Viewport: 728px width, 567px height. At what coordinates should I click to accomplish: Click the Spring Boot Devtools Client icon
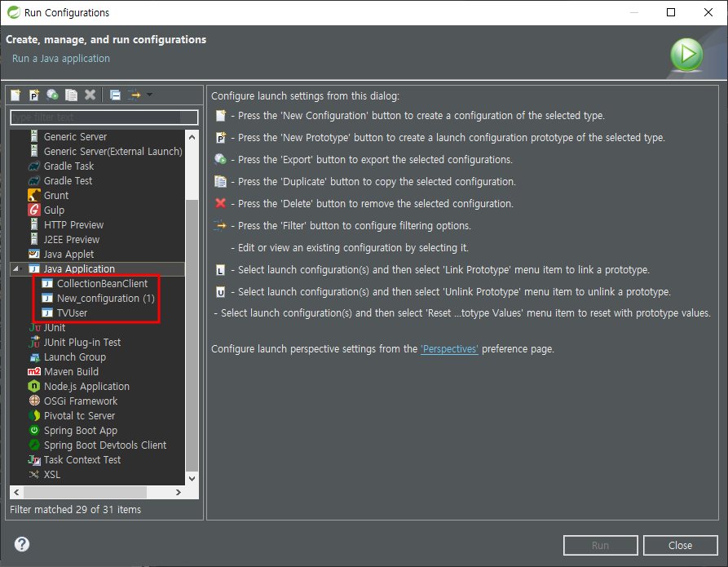click(x=34, y=445)
